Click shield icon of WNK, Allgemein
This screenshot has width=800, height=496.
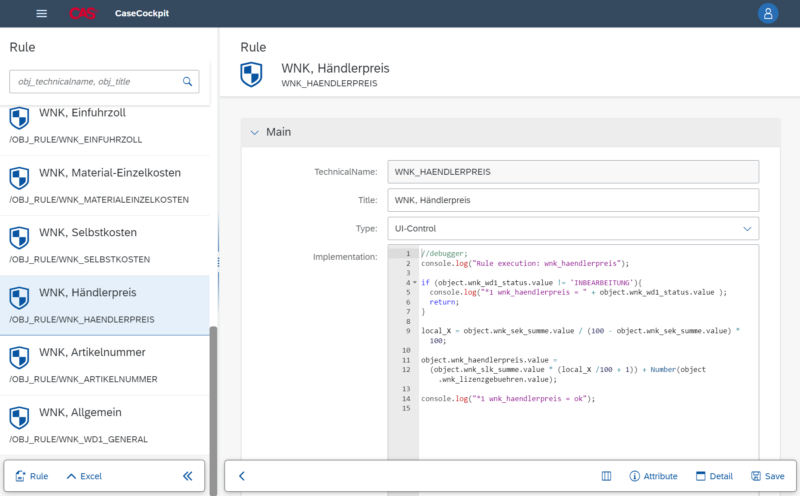(19, 418)
